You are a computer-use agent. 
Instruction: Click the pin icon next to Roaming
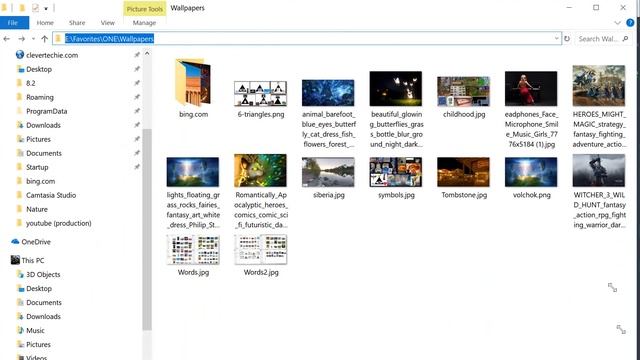click(137, 97)
